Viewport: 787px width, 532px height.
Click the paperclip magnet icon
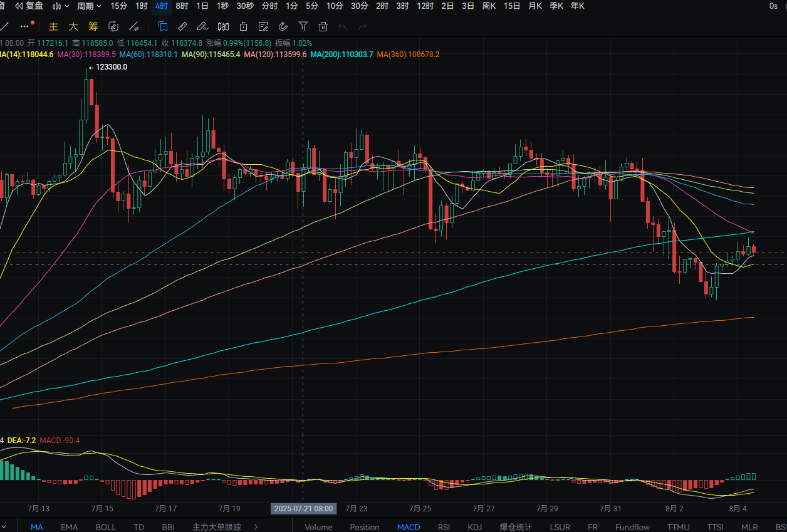pos(283,26)
